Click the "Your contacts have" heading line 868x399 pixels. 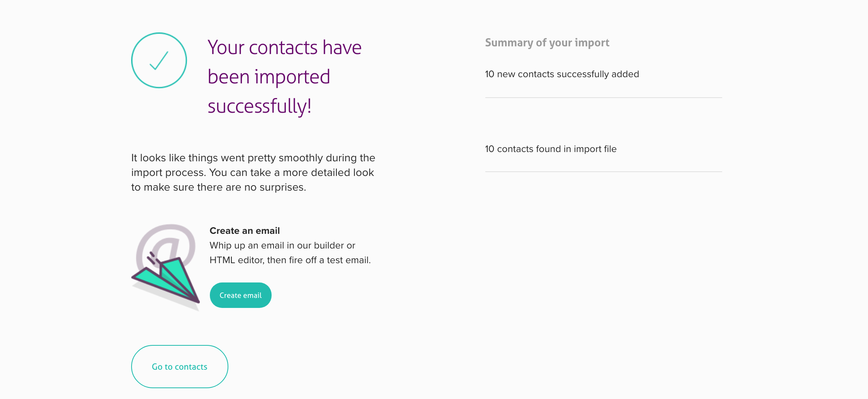click(284, 47)
